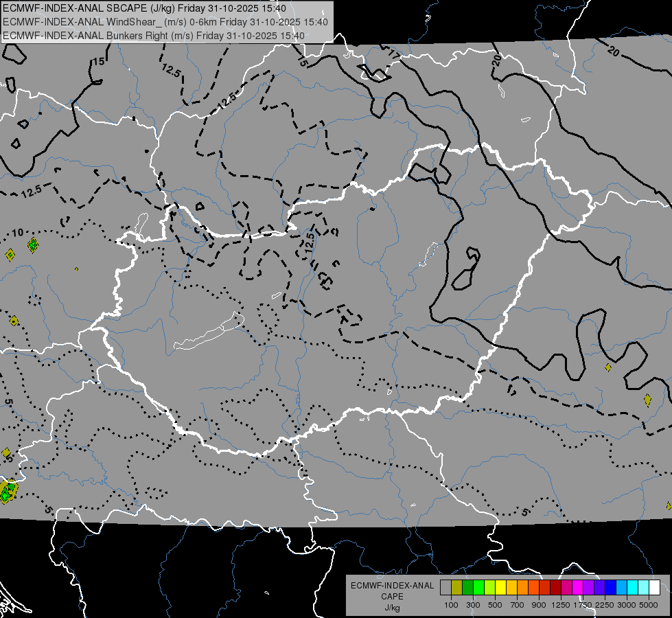Select the white swatch at legend end

click(654, 588)
